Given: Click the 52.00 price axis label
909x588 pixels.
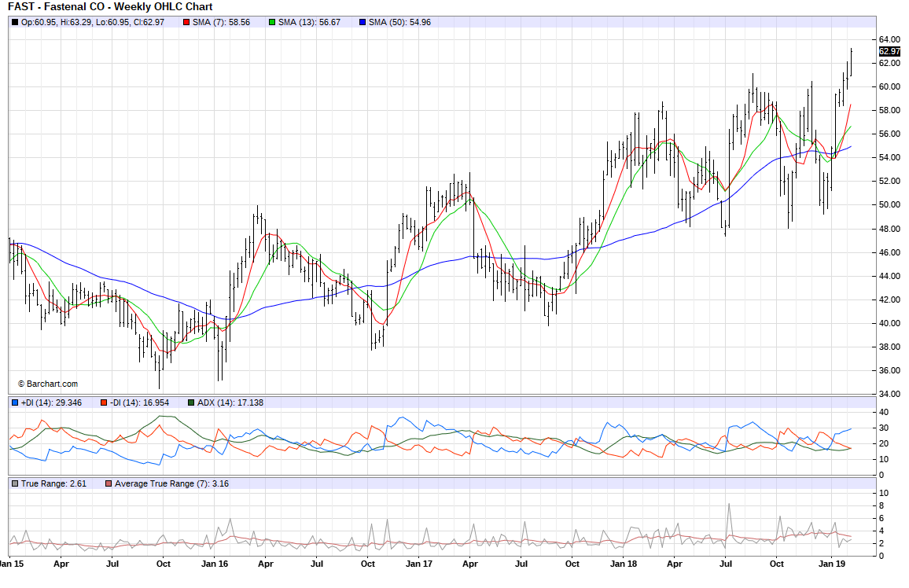Looking at the screenshot, I should point(889,182).
